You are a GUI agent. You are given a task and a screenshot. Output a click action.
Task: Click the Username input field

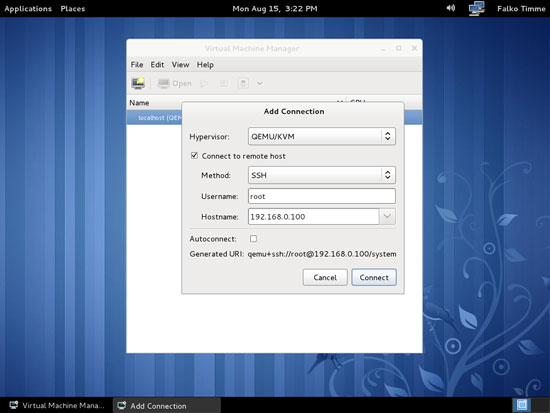click(322, 196)
